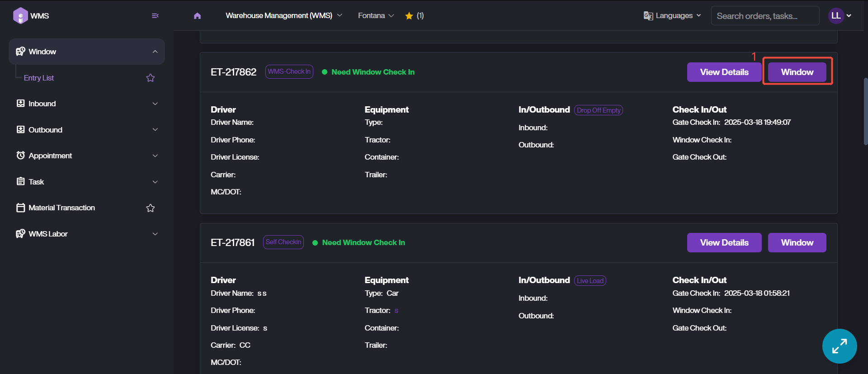
Task: Toggle the Material Transaction favorite star
Action: click(x=151, y=208)
